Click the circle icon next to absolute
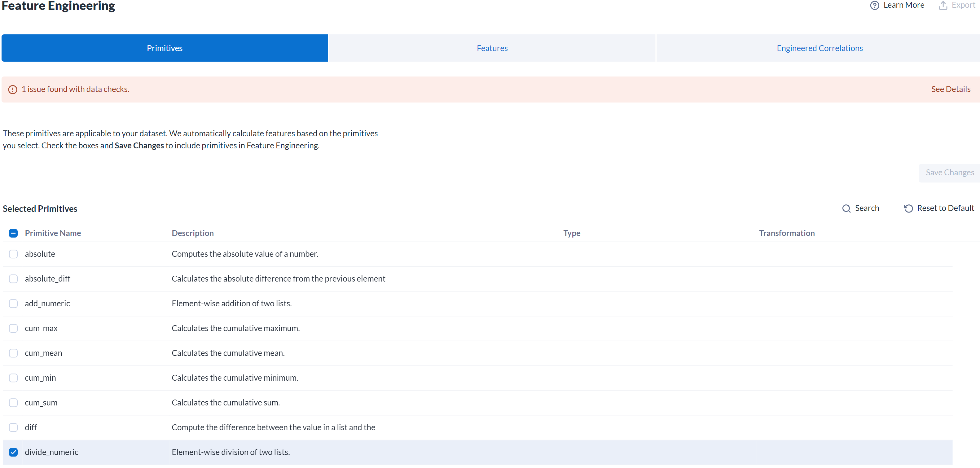The image size is (980, 468). click(x=13, y=254)
